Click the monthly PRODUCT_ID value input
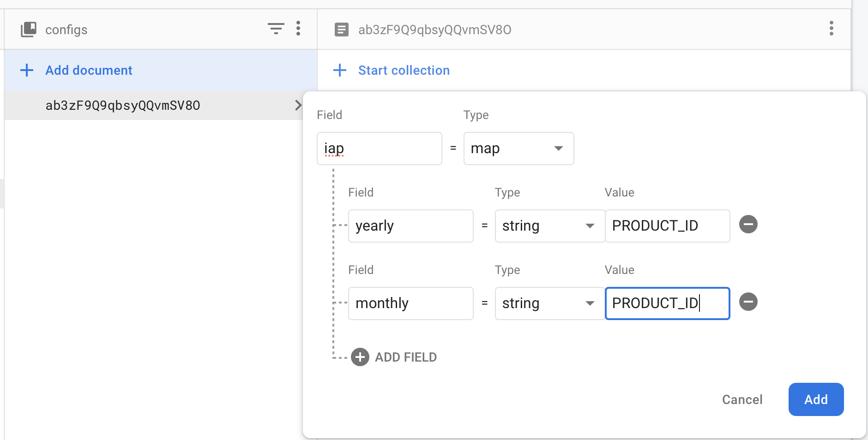This screenshot has height=440, width=868. click(x=668, y=303)
